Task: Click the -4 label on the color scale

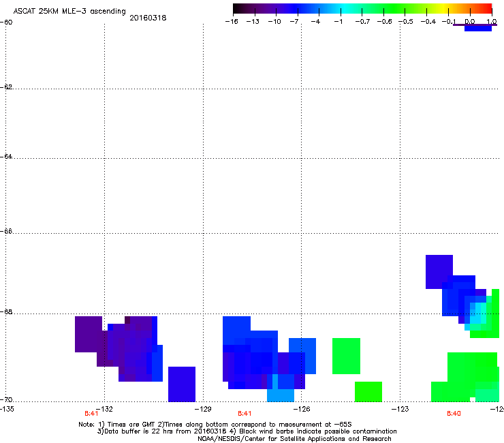Action: coord(315,22)
